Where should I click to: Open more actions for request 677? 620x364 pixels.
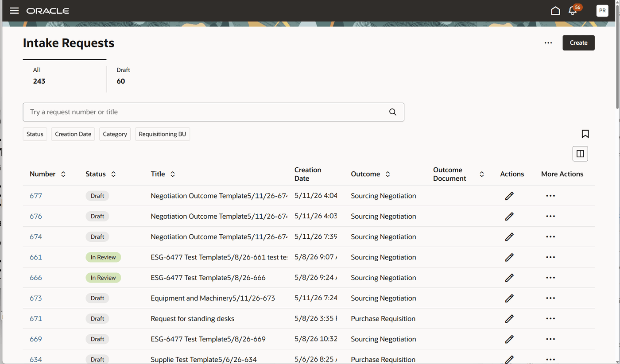point(550,196)
